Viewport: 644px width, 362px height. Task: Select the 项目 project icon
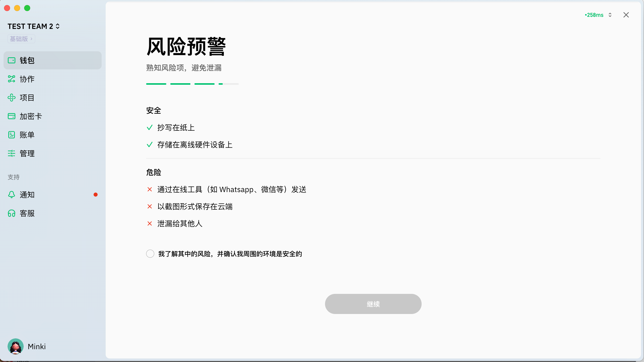pyautogui.click(x=12, y=98)
